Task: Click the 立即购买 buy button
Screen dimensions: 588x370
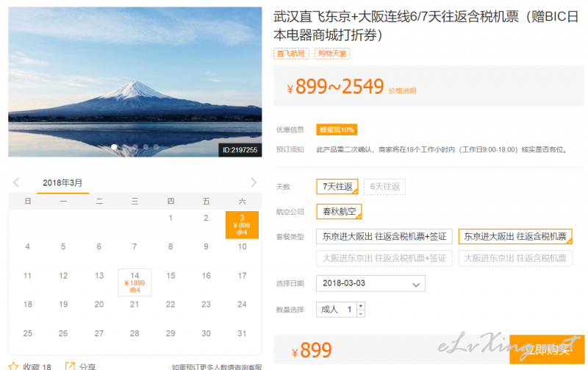Action: [x=547, y=349]
